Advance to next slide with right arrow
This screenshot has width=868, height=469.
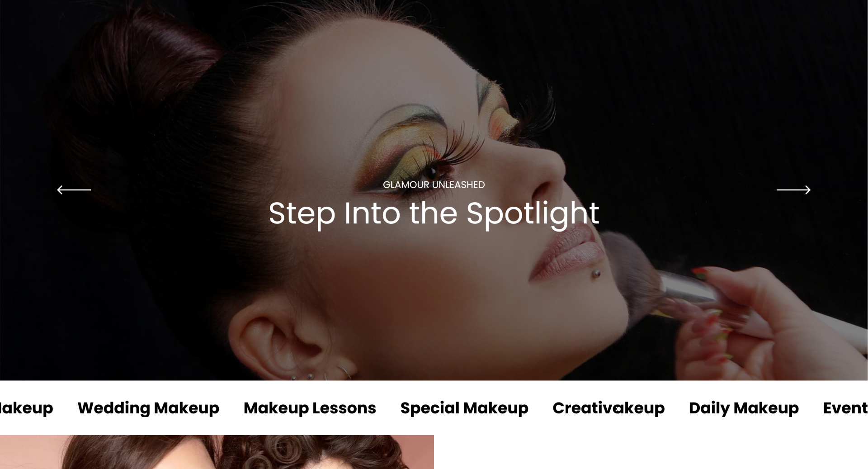click(793, 190)
